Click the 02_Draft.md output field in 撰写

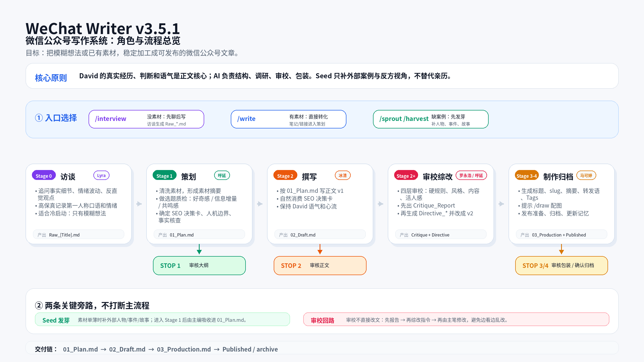click(320, 235)
